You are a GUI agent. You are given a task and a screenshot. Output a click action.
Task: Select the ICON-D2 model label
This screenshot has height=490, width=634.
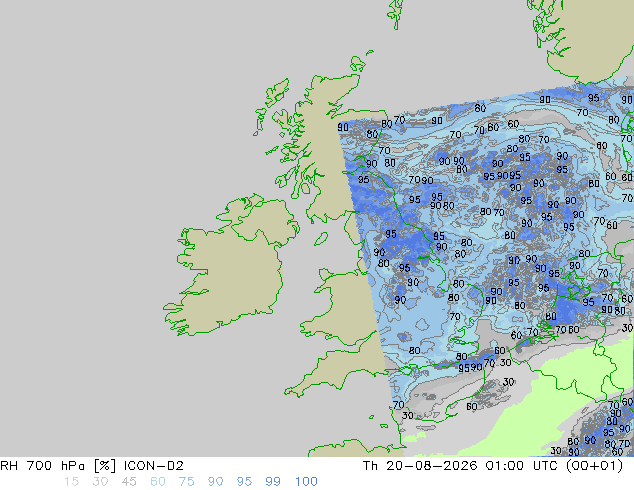tap(154, 466)
